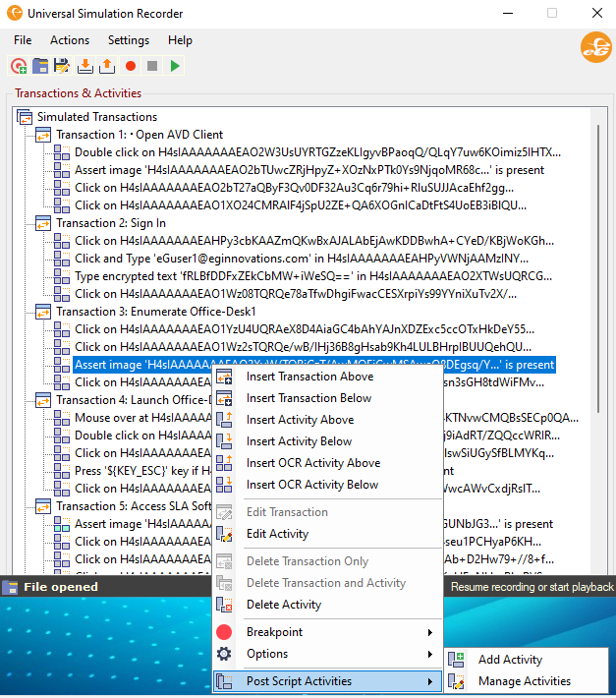Click the save script toolbar icon
This screenshot has width=616, height=698.
click(62, 66)
